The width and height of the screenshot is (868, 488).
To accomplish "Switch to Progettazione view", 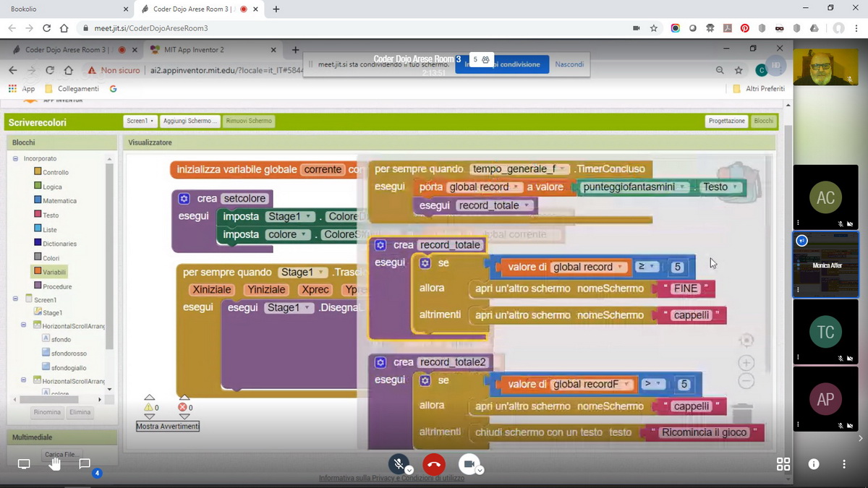I will click(726, 121).
